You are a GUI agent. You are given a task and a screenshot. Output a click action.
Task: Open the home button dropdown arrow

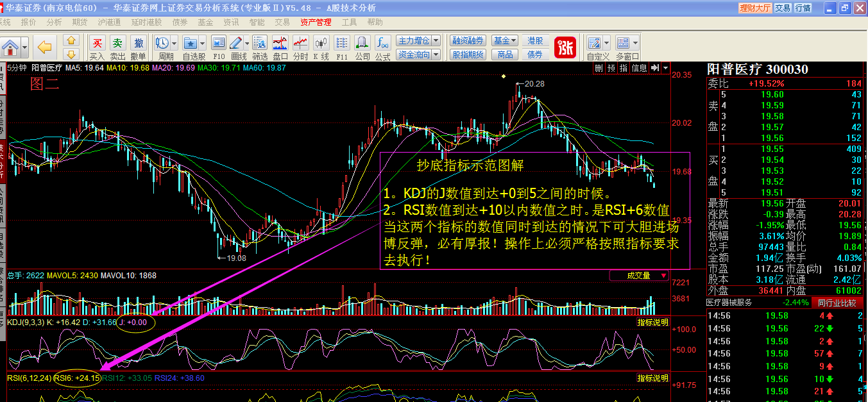25,47
